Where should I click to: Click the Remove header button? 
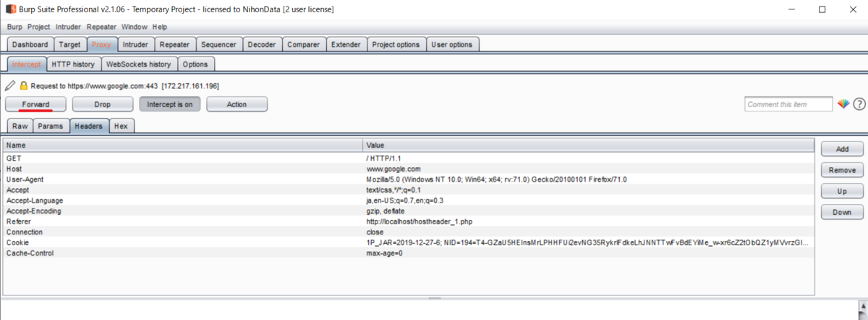pos(842,170)
